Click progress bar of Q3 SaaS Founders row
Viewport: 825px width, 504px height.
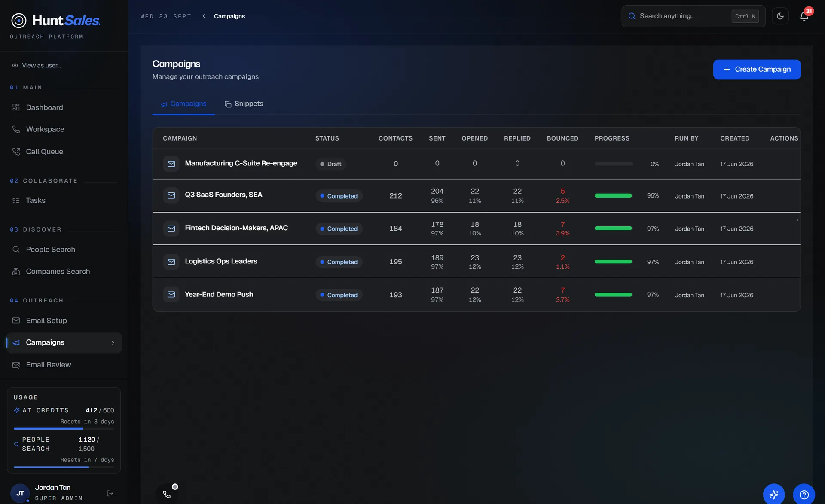coord(613,195)
